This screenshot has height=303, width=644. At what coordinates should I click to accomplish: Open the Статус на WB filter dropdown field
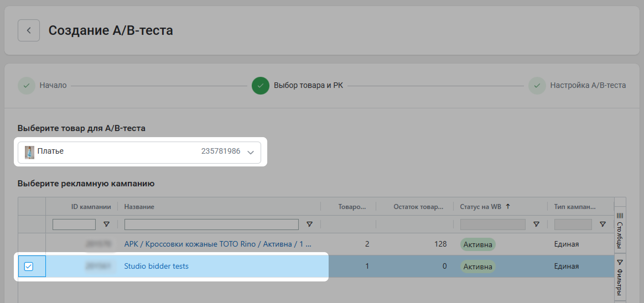tap(492, 224)
